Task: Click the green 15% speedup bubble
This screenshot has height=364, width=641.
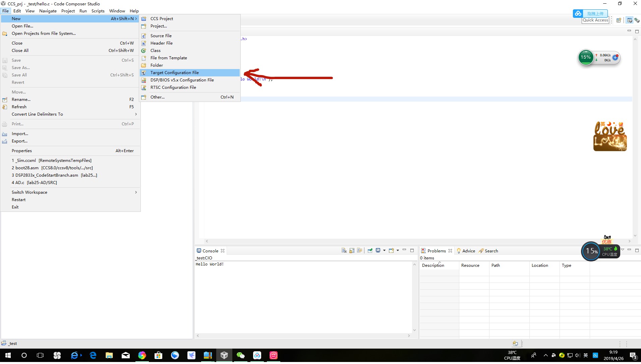Action: 586,57
